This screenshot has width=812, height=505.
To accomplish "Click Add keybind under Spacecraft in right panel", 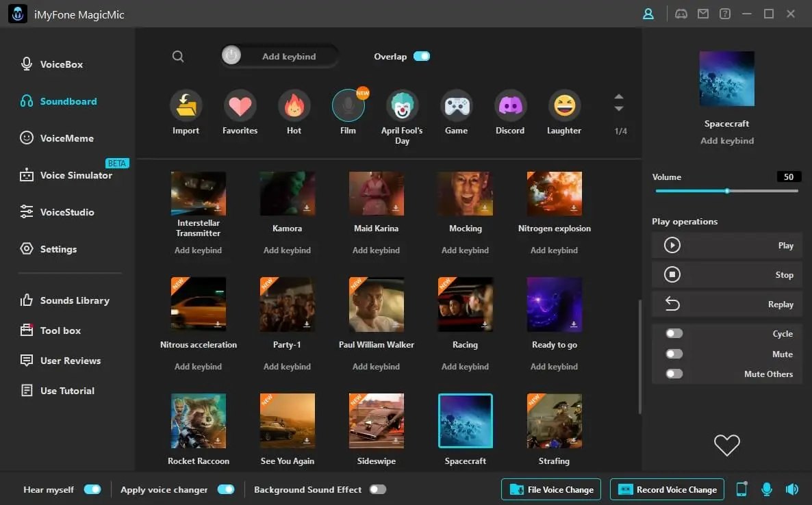I will (x=727, y=141).
